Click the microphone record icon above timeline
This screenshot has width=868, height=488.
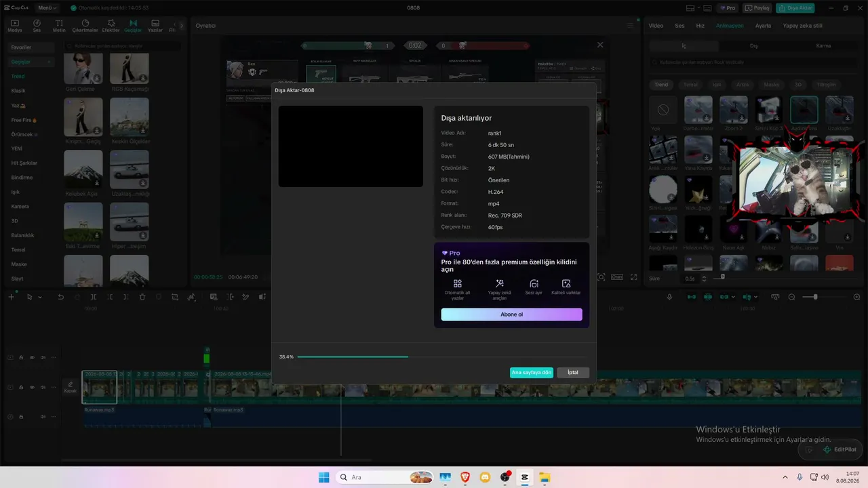pos(670,297)
